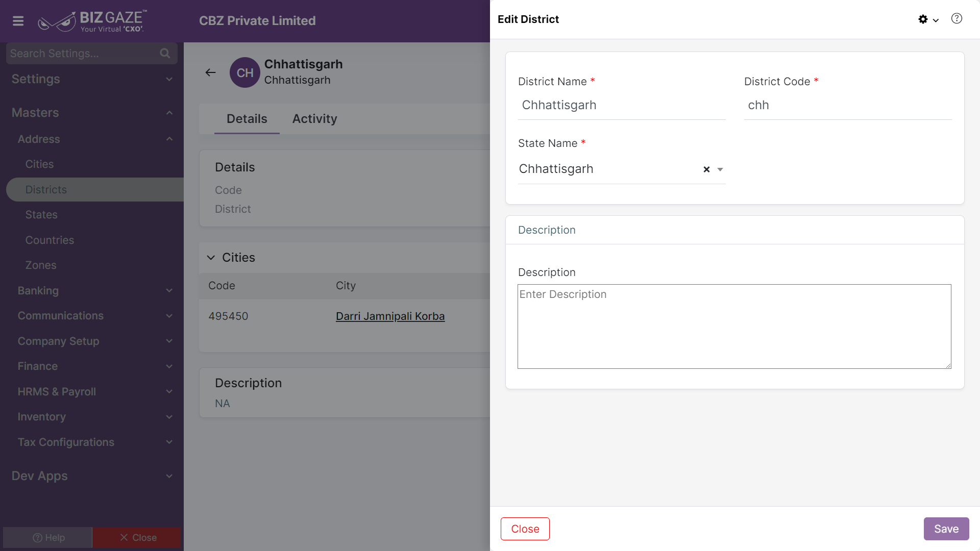
Task: Click the CBZ Private Limited title
Action: [x=257, y=21]
